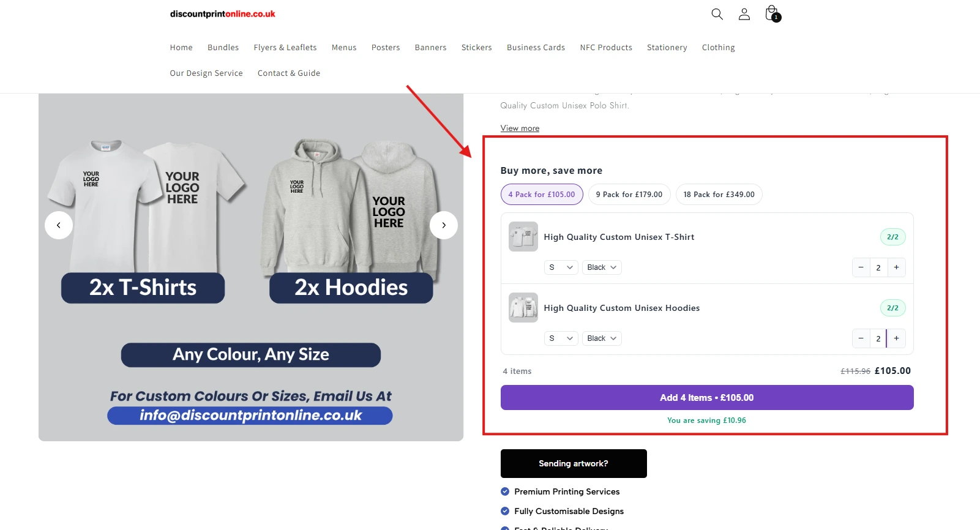
Task: Open the search icon
Action: [716, 13]
